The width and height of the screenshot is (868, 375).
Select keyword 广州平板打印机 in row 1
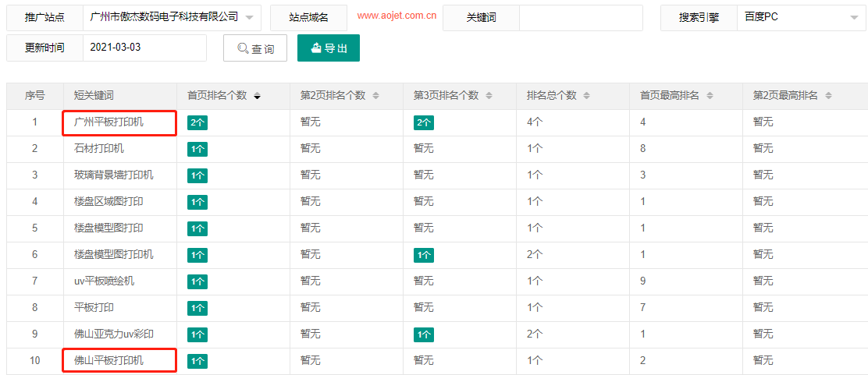tap(109, 122)
